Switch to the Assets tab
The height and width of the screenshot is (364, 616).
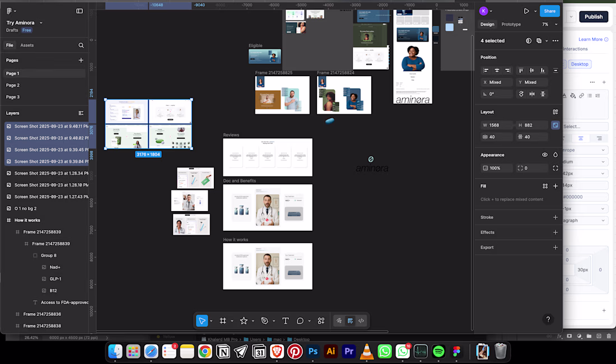pyautogui.click(x=27, y=45)
